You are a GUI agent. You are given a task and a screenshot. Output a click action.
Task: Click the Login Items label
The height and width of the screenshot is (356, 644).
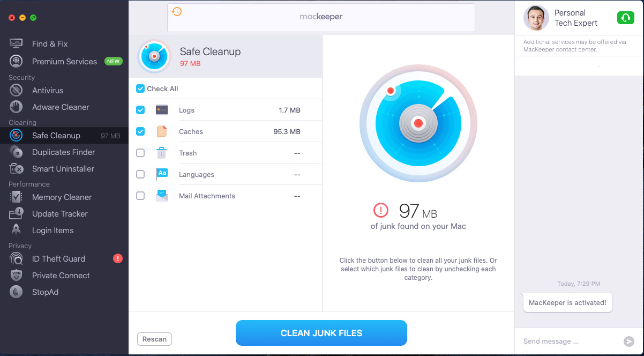[x=53, y=231]
